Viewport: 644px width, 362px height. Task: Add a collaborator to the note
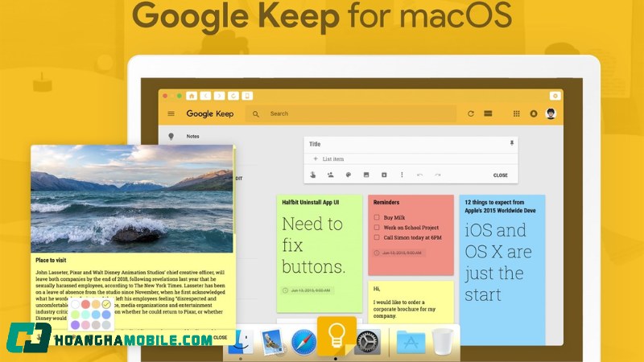point(330,175)
